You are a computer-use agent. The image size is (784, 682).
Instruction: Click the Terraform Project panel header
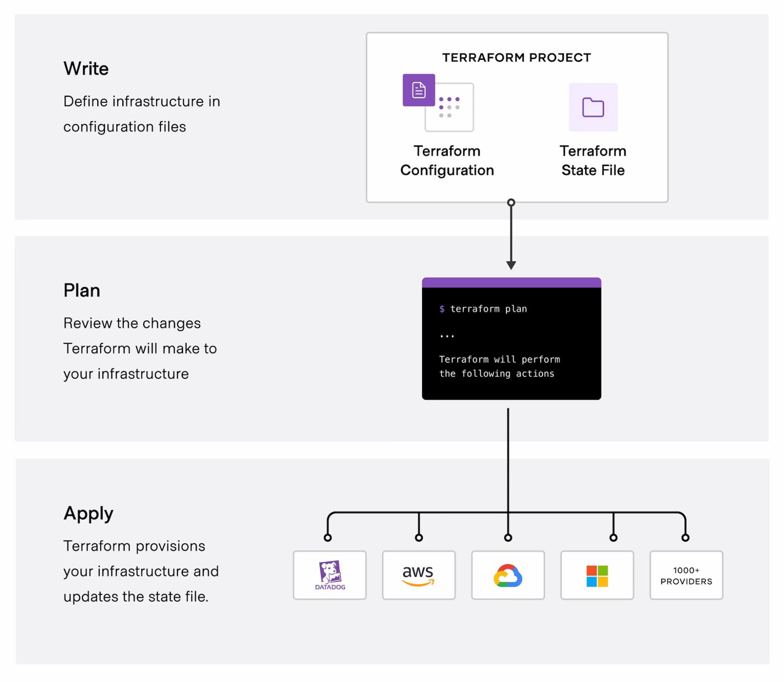pos(516,57)
